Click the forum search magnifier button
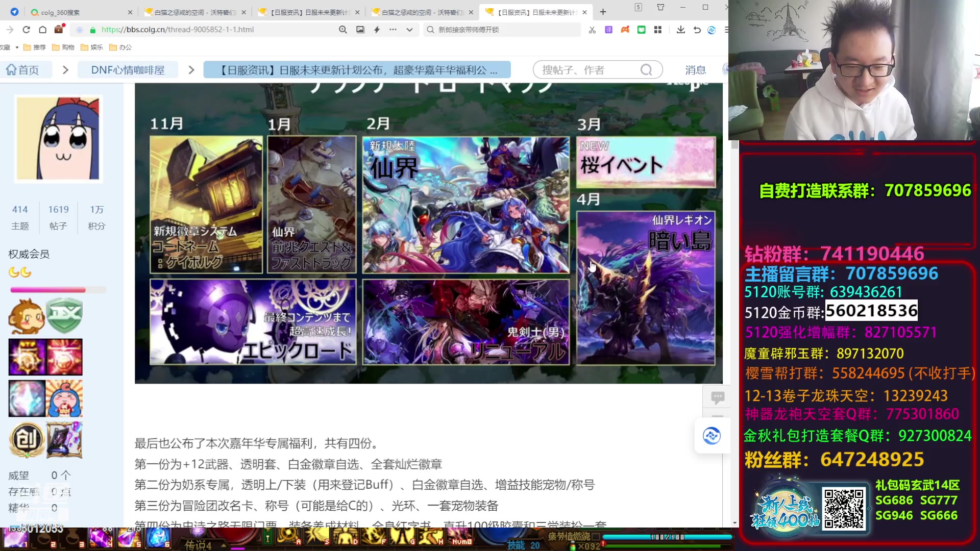Viewport: 980px width, 551px height. coord(646,70)
